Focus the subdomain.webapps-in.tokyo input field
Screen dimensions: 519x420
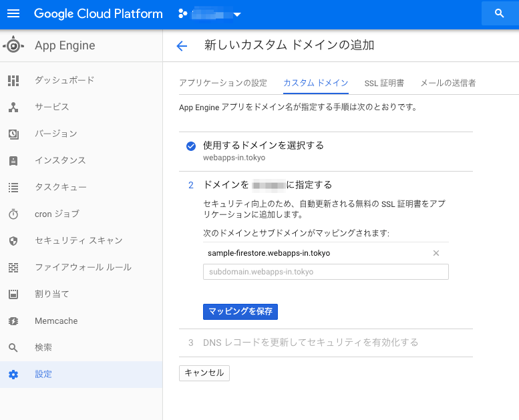pyautogui.click(x=326, y=272)
